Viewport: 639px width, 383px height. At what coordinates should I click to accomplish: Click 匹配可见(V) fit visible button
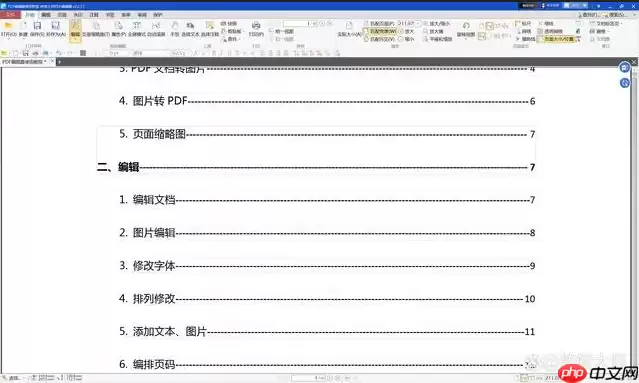coord(379,39)
